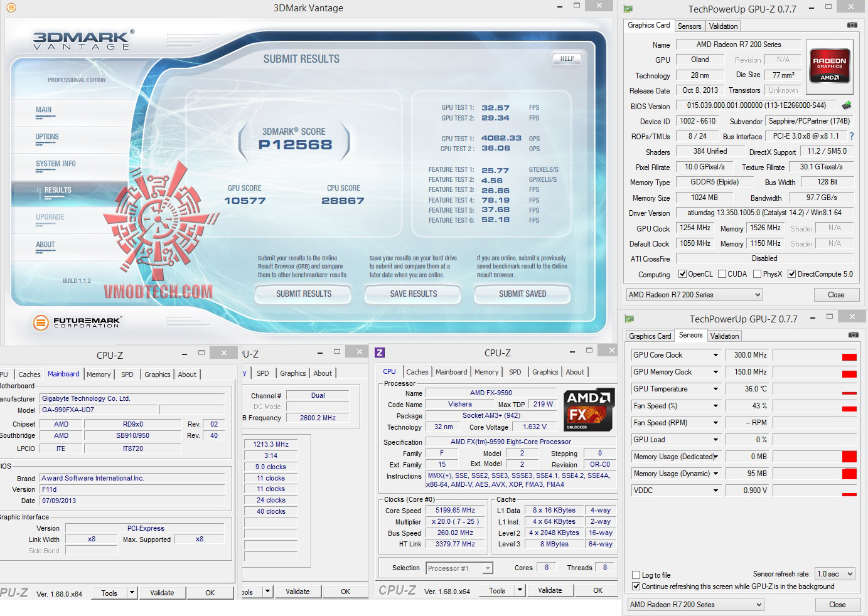Viewport: 868px width, 616px height.
Task: Click the GPU Temperature sensor graph
Action: 815,389
